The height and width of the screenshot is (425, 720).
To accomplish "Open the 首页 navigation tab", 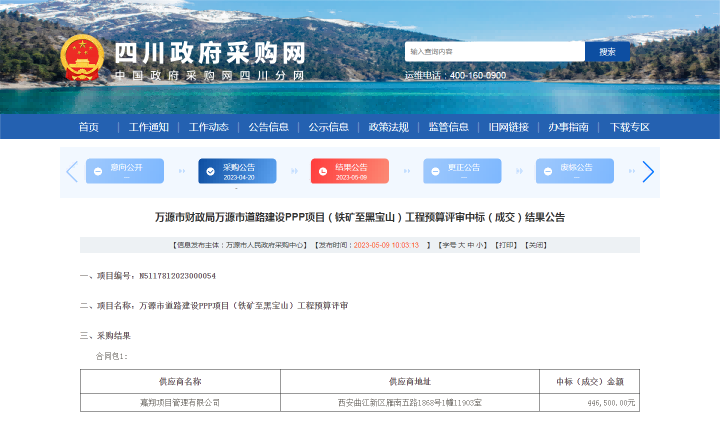I will tap(89, 127).
